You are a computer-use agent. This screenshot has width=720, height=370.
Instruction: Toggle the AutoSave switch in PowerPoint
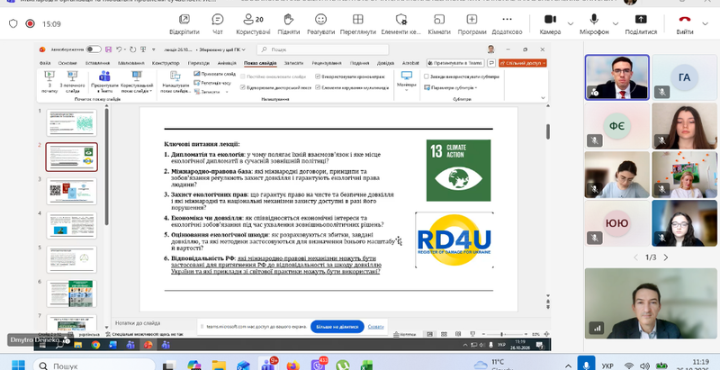tap(94, 49)
